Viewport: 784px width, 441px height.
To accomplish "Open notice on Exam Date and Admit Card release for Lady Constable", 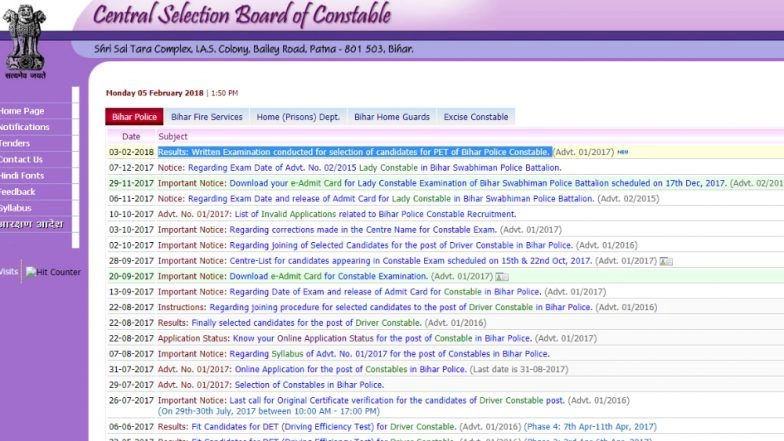I will point(391,198).
